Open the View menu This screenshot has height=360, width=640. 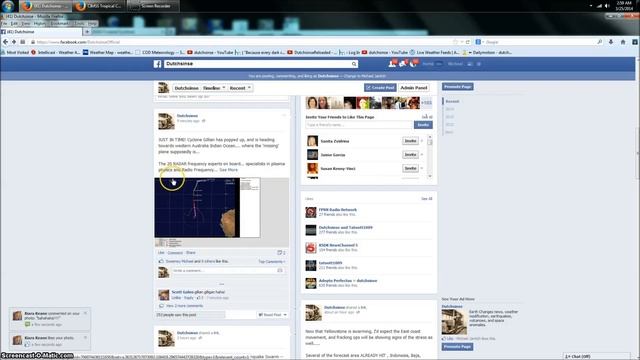click(26, 24)
